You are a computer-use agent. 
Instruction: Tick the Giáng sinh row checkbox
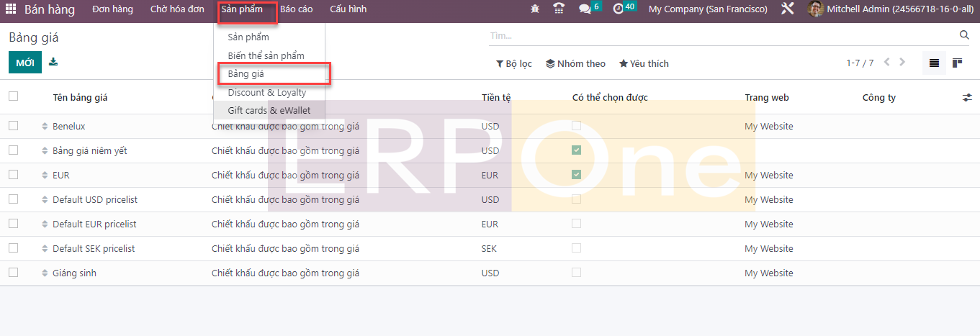[13, 273]
